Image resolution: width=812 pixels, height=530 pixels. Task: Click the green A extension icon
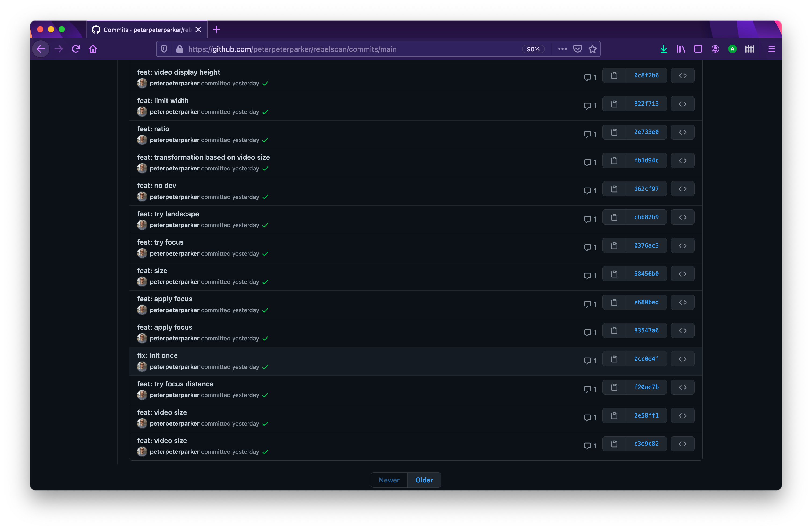[x=732, y=49]
